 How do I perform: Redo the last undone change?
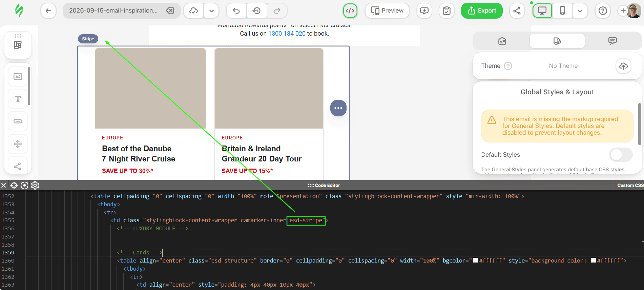(x=277, y=11)
